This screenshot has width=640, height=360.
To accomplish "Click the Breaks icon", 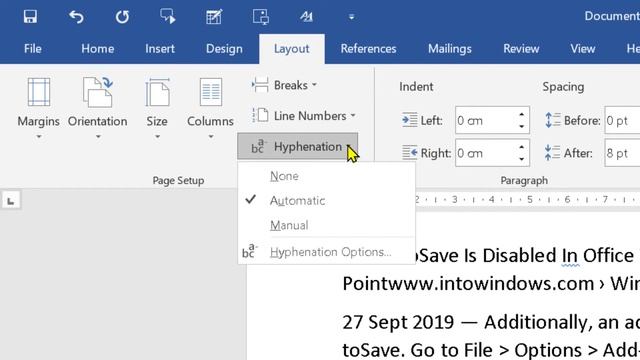I will pos(260,85).
